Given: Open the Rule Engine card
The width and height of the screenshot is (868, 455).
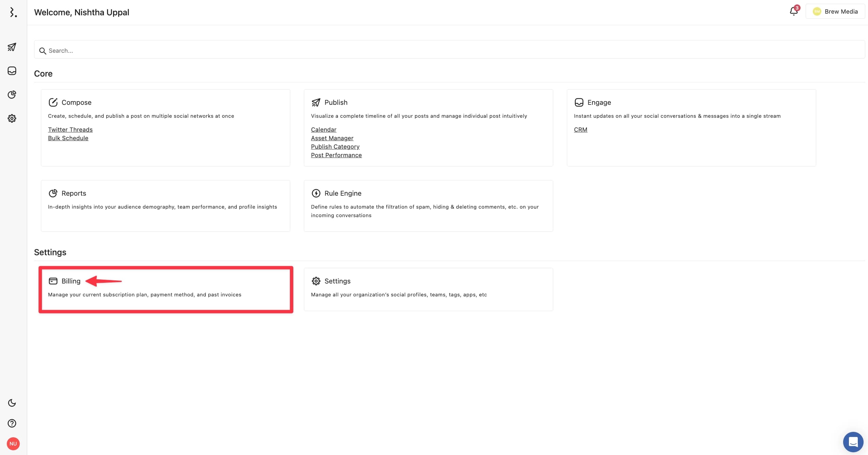Looking at the screenshot, I should (428, 206).
